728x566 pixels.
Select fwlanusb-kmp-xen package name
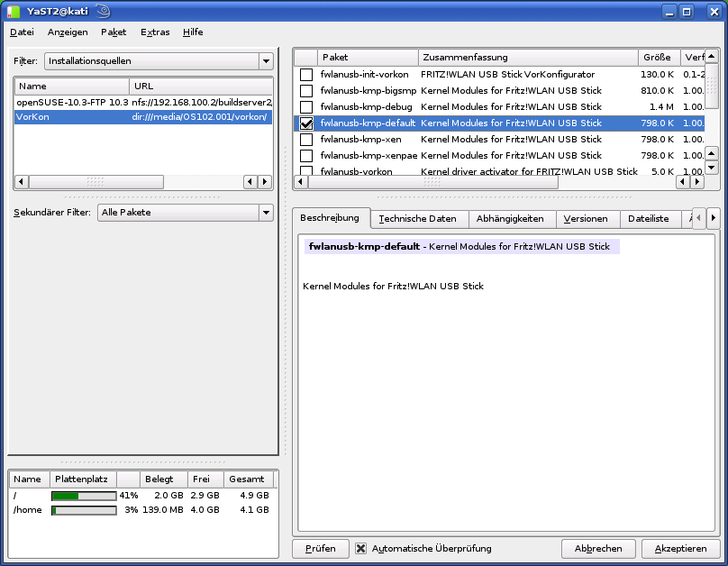[x=360, y=140]
